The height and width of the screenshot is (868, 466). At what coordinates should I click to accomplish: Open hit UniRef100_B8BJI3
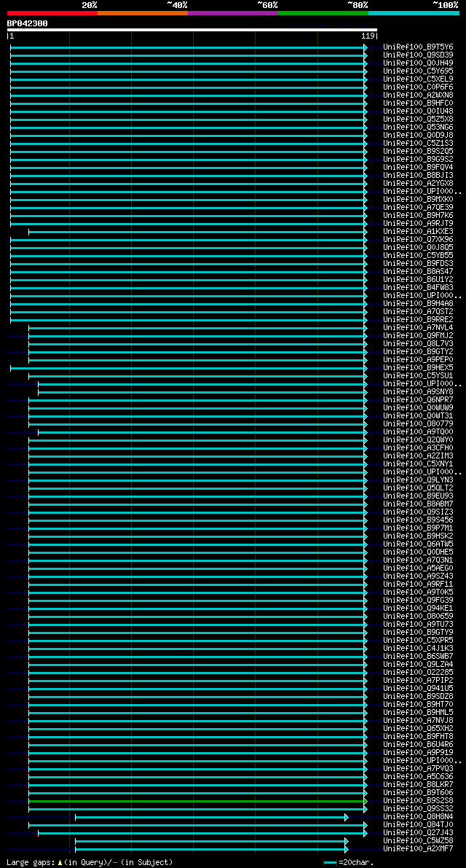click(418, 176)
